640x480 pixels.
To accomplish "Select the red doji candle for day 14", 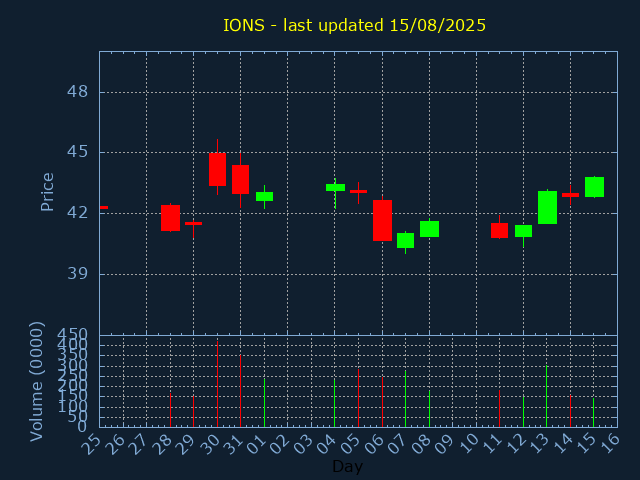I will pos(570,195).
